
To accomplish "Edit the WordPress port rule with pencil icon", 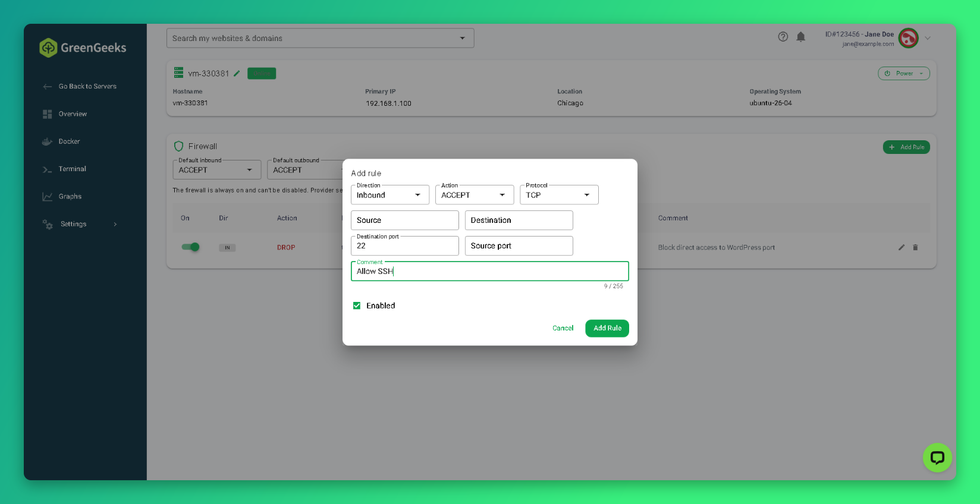I will coord(902,247).
